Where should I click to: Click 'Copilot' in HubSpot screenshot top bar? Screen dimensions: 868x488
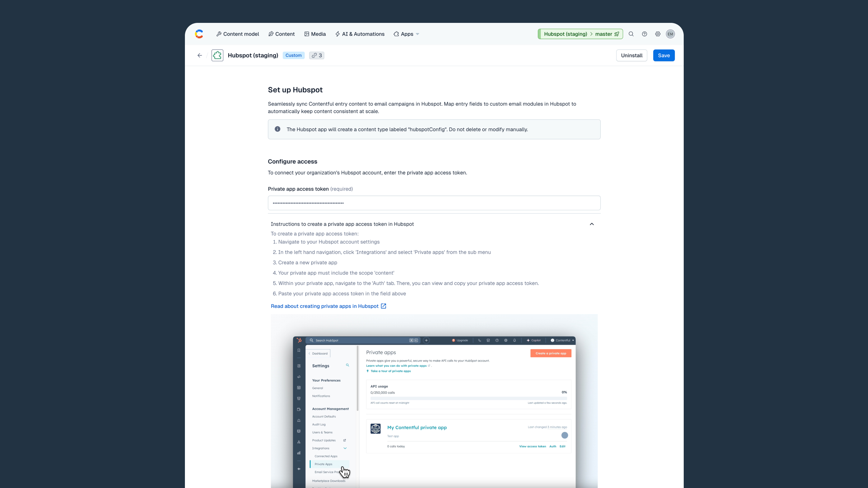[x=533, y=340]
